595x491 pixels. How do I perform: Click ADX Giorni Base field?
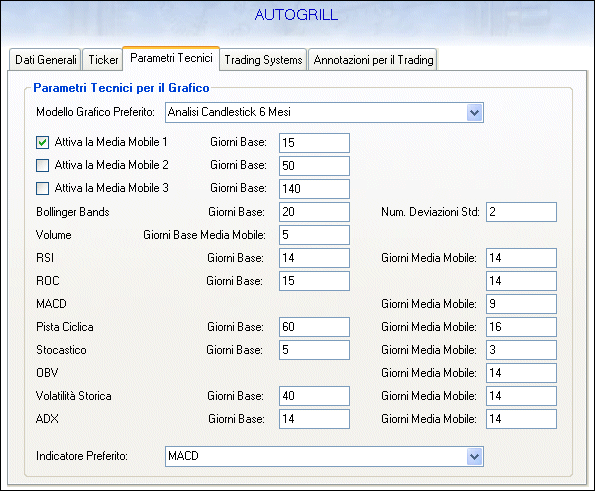[314, 419]
